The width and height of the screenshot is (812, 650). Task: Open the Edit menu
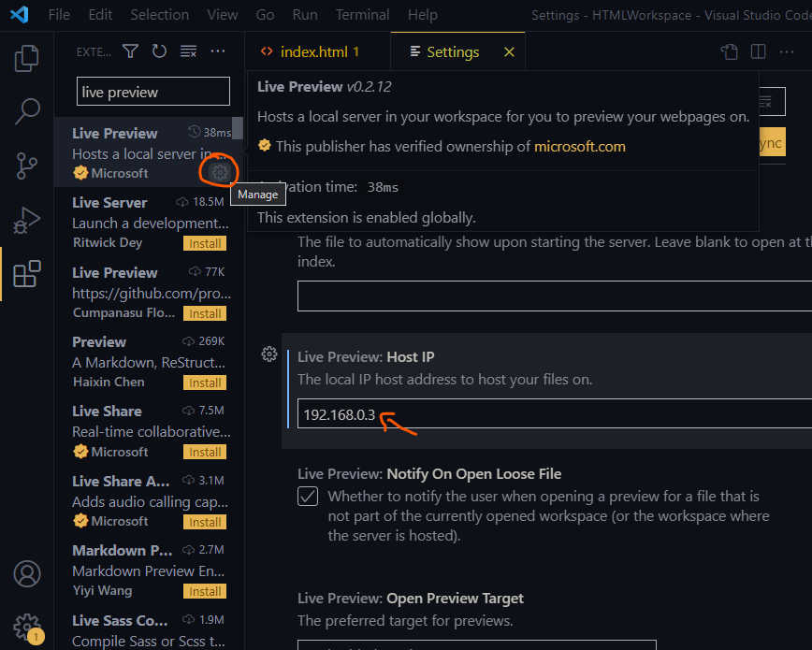click(100, 15)
